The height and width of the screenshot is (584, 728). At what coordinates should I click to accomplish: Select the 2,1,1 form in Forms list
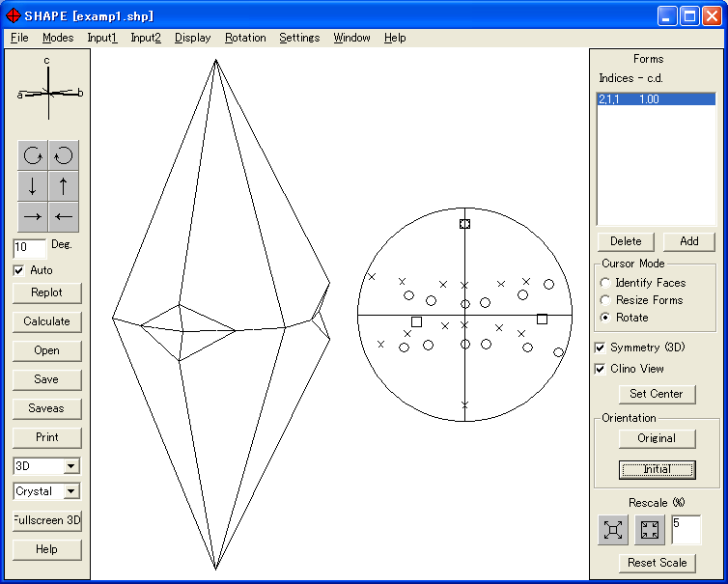click(656, 98)
